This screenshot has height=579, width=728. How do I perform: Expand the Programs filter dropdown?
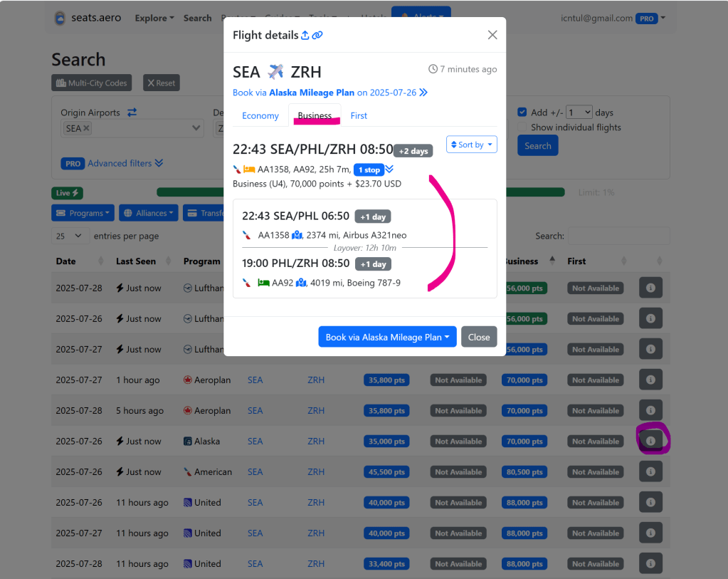(82, 213)
